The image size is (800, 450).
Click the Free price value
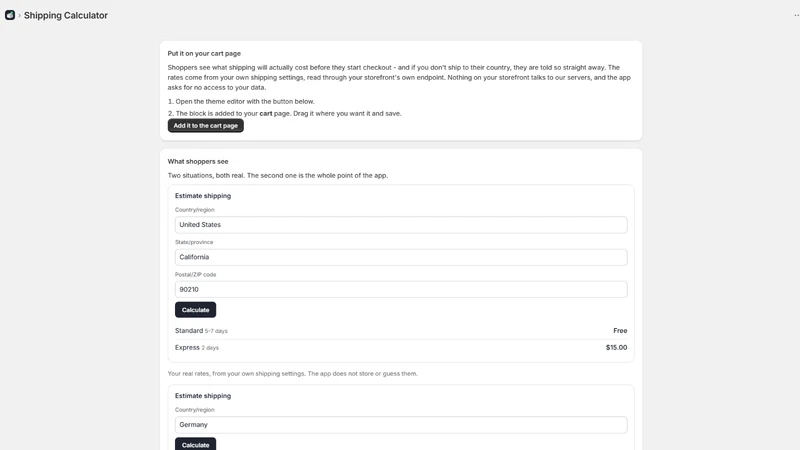(x=620, y=331)
